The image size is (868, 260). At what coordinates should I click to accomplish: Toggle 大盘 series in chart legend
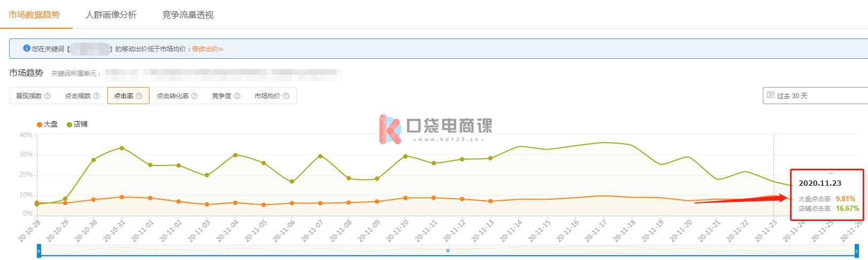(47, 124)
